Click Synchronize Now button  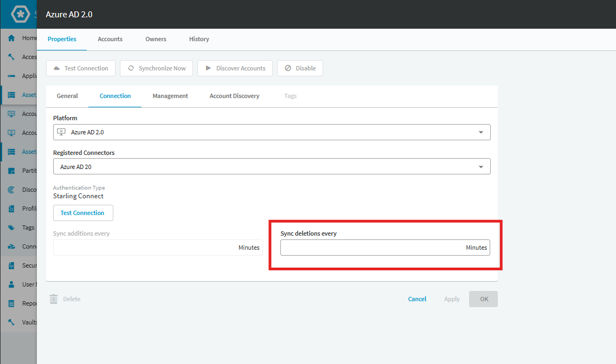(x=156, y=68)
